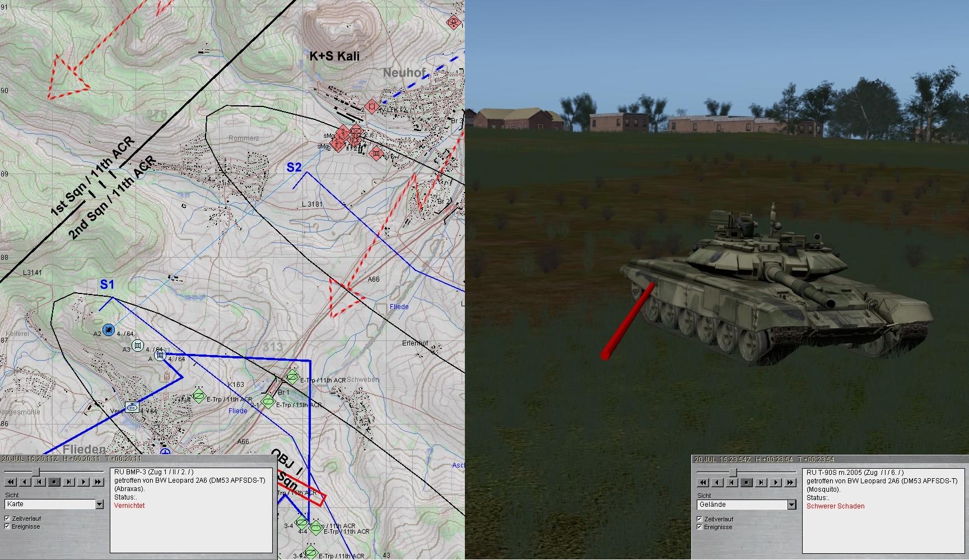
Task: Click the timeline slider handle in Karte panel
Action: pos(35,472)
